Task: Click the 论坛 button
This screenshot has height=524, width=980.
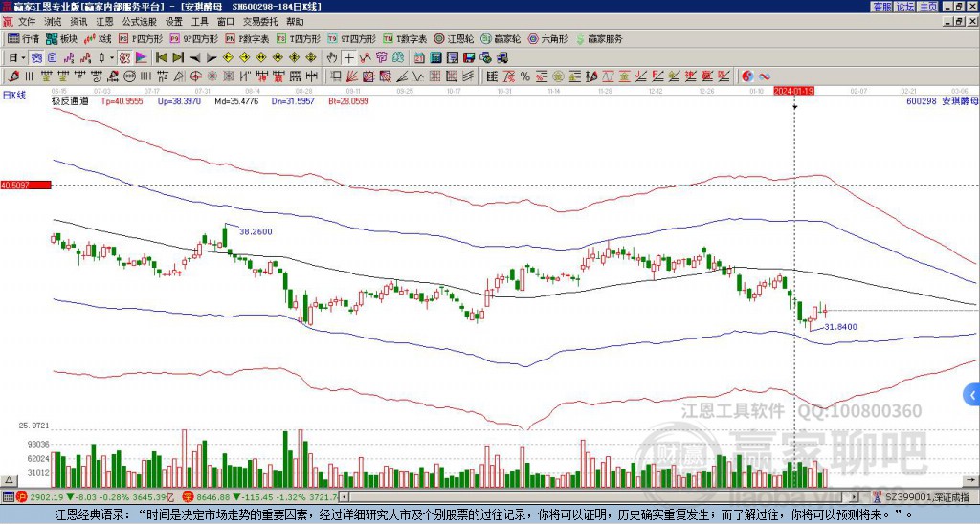Action: (x=905, y=7)
